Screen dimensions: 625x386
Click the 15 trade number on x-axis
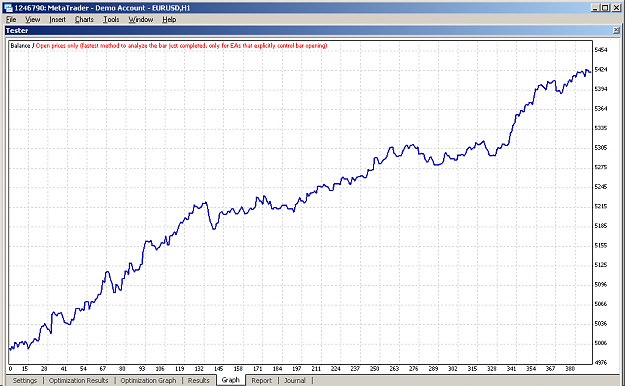click(25, 369)
